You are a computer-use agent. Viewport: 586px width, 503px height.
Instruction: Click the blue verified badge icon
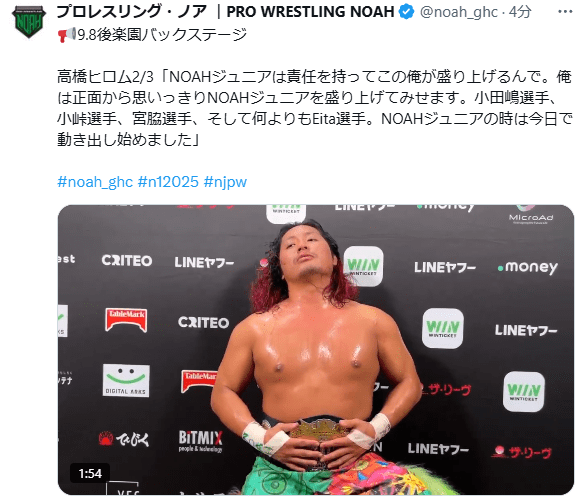(x=406, y=12)
